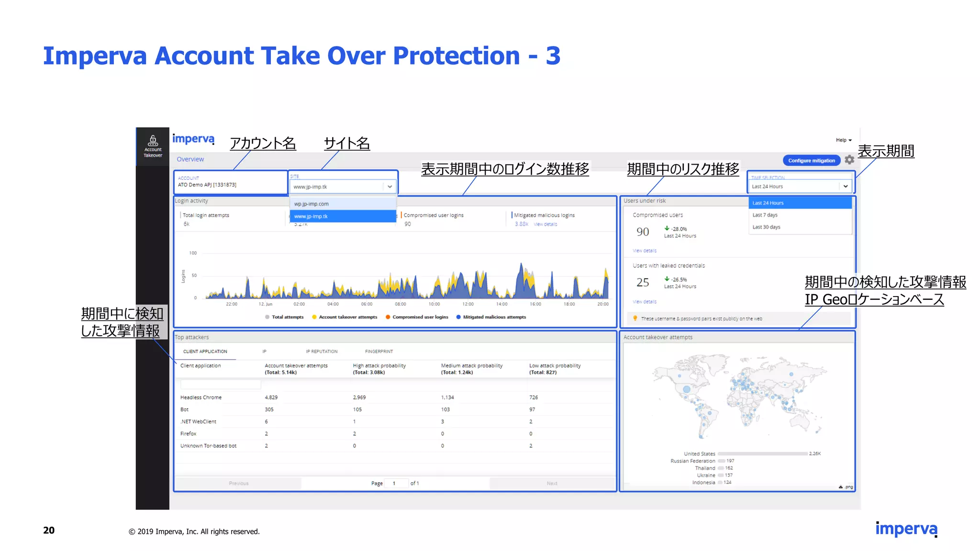Image resolution: width=980 pixels, height=551 pixels.
Task: Switch to the Overview tab
Action: point(190,159)
